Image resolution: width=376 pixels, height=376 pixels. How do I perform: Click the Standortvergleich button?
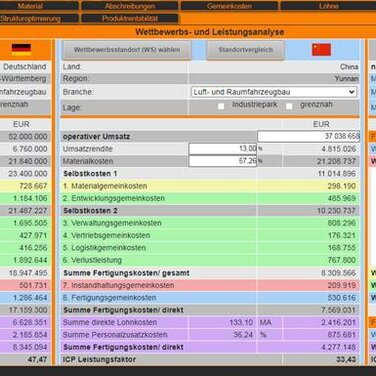pyautogui.click(x=245, y=50)
